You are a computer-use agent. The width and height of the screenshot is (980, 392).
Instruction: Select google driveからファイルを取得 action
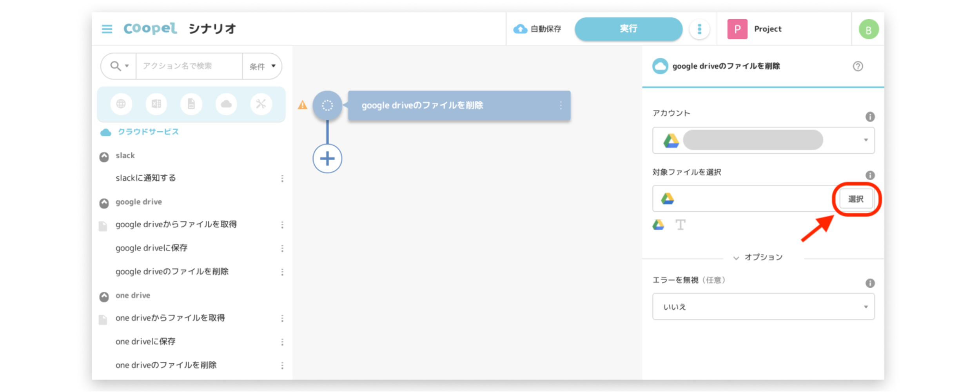pyautogui.click(x=176, y=224)
